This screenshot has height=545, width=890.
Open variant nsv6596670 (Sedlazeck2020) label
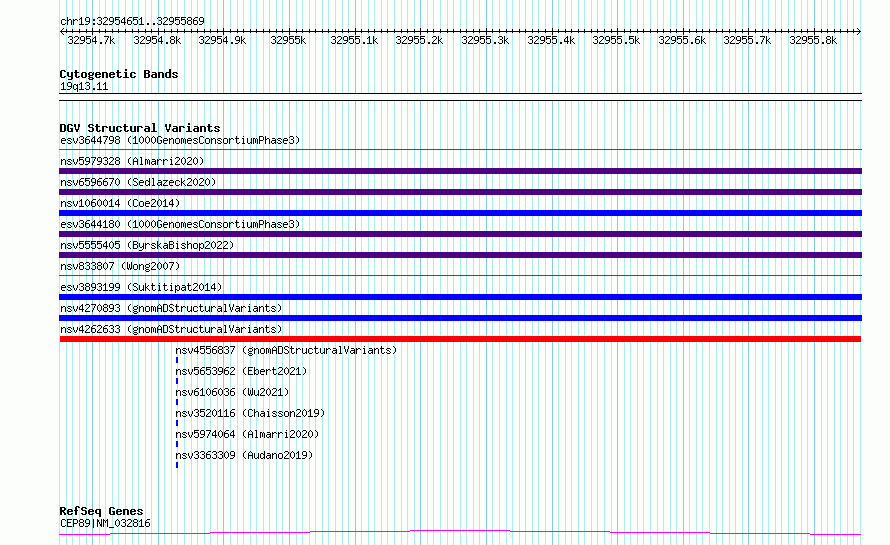pyautogui.click(x=138, y=182)
